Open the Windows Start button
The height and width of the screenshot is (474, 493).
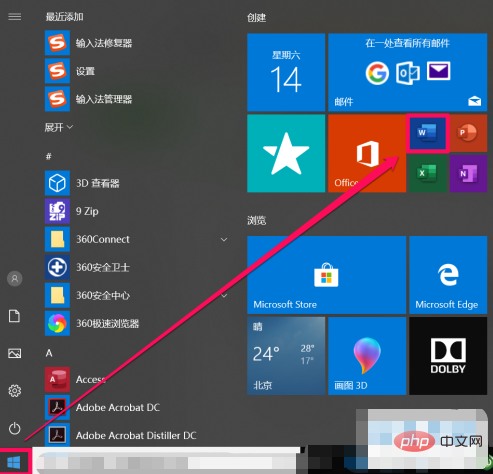click(x=14, y=462)
